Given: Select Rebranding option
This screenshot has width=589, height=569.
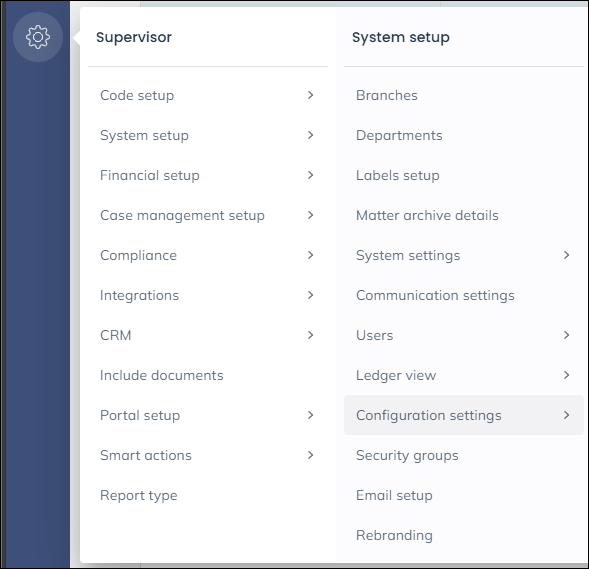Looking at the screenshot, I should tap(394, 535).
